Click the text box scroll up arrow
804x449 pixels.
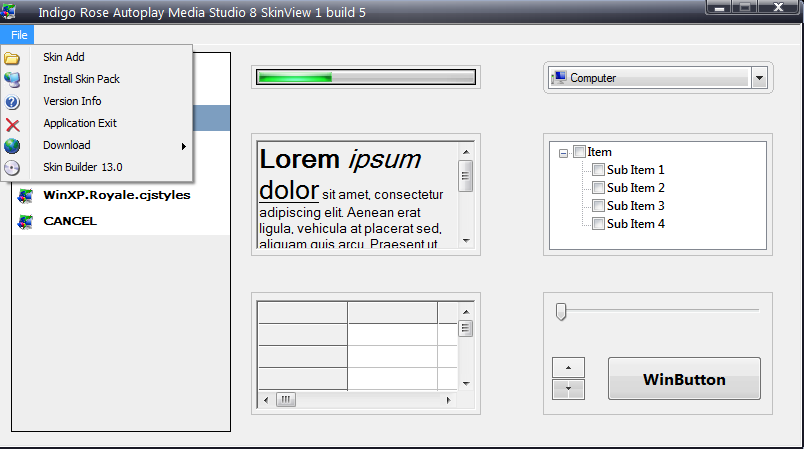point(466,152)
